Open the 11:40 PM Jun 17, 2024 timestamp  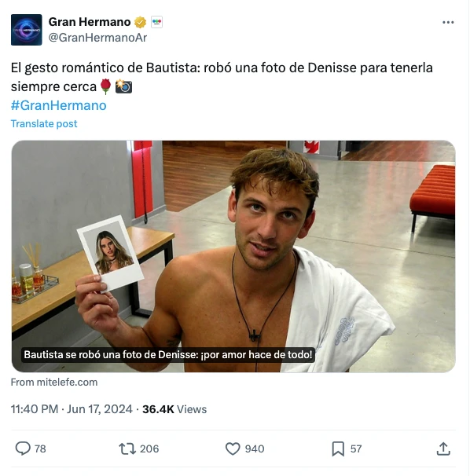[72, 409]
